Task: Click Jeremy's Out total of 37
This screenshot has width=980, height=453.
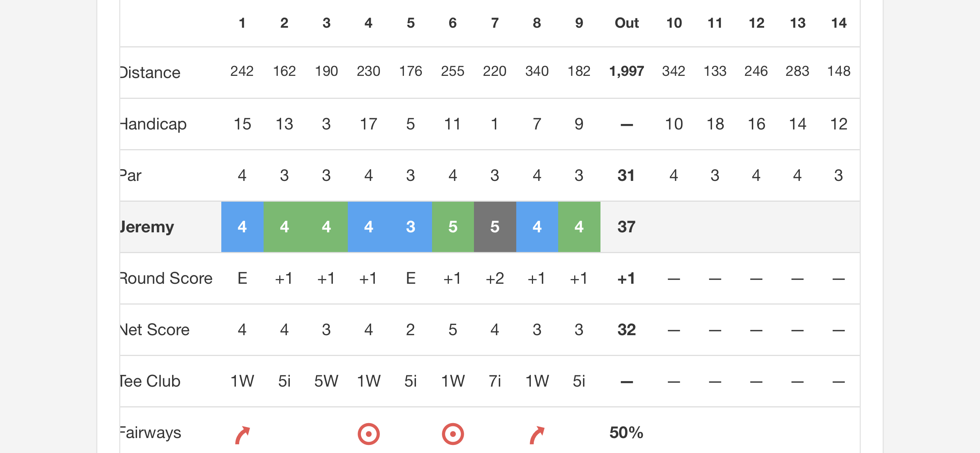Action: (x=627, y=227)
